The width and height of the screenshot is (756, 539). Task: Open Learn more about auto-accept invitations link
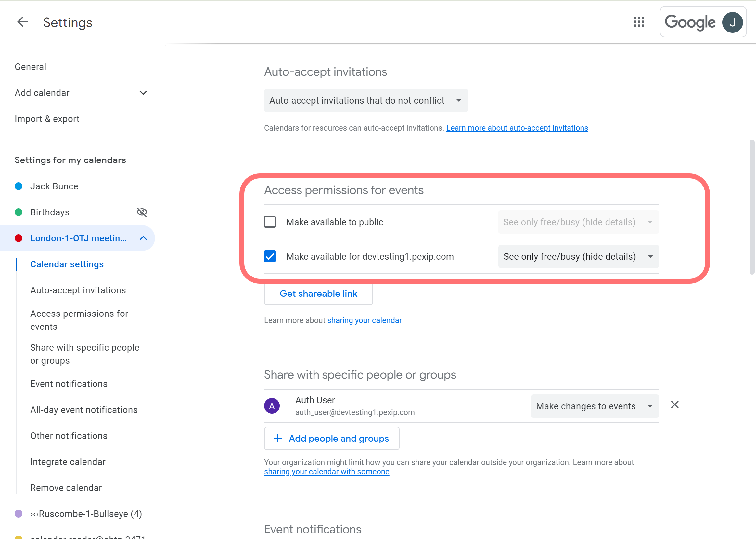click(517, 128)
